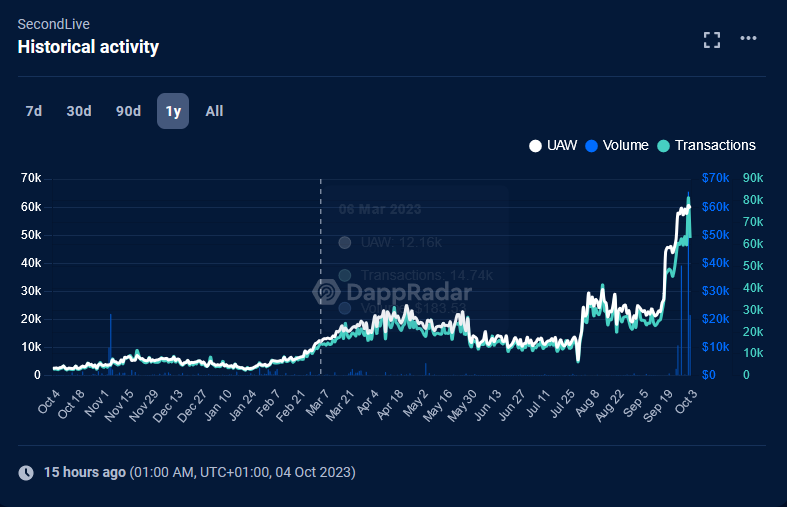Click the blue Volume legend dot

pos(592,146)
